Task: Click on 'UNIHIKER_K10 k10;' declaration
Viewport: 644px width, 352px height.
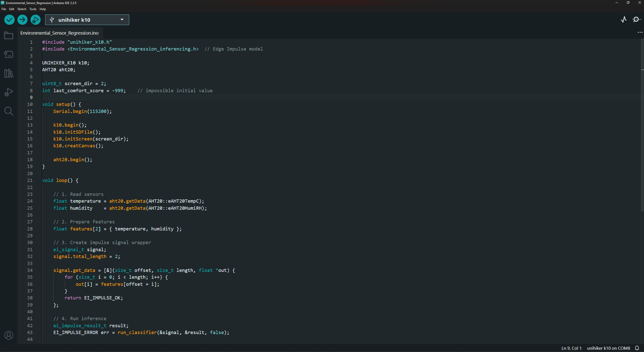Action: point(66,63)
